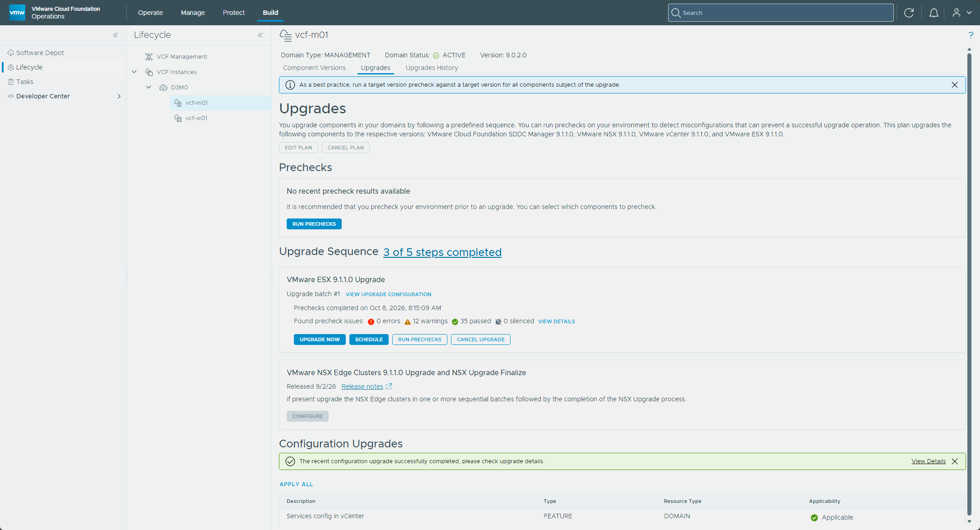Collapse the left navigation with double chevron
Screen dimensions: 980x530
[x=116, y=35]
